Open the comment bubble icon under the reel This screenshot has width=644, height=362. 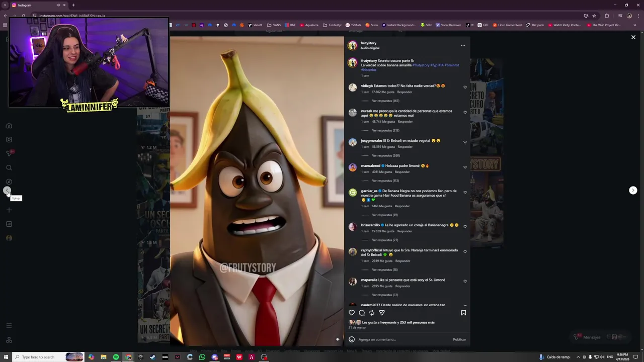pos(362,313)
